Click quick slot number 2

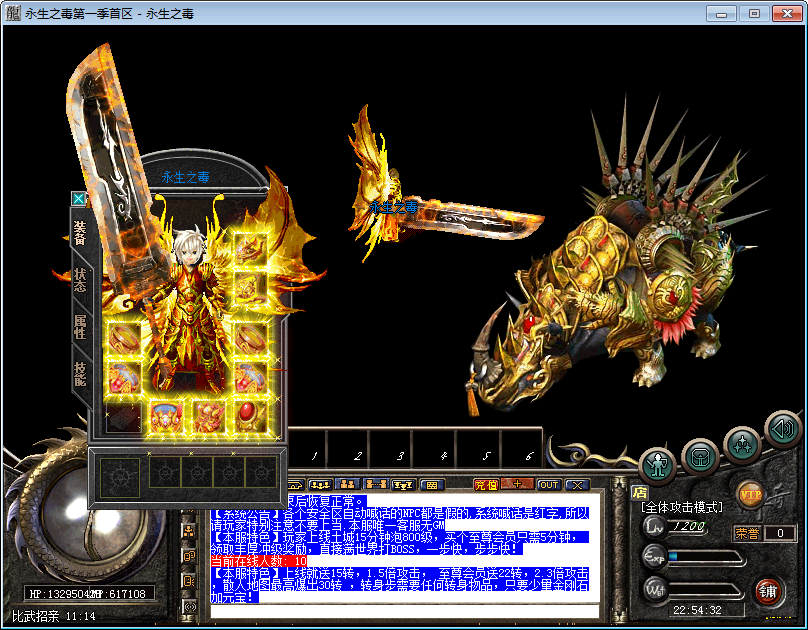(349, 449)
